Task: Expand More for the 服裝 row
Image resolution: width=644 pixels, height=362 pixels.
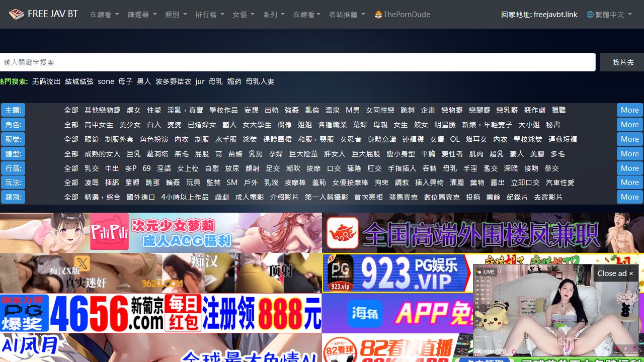Action: 629,139
